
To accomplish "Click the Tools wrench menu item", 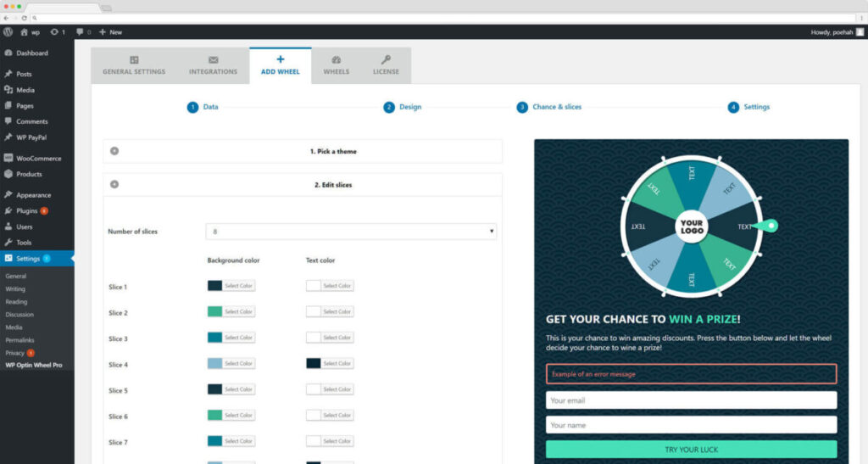I will [x=24, y=243].
